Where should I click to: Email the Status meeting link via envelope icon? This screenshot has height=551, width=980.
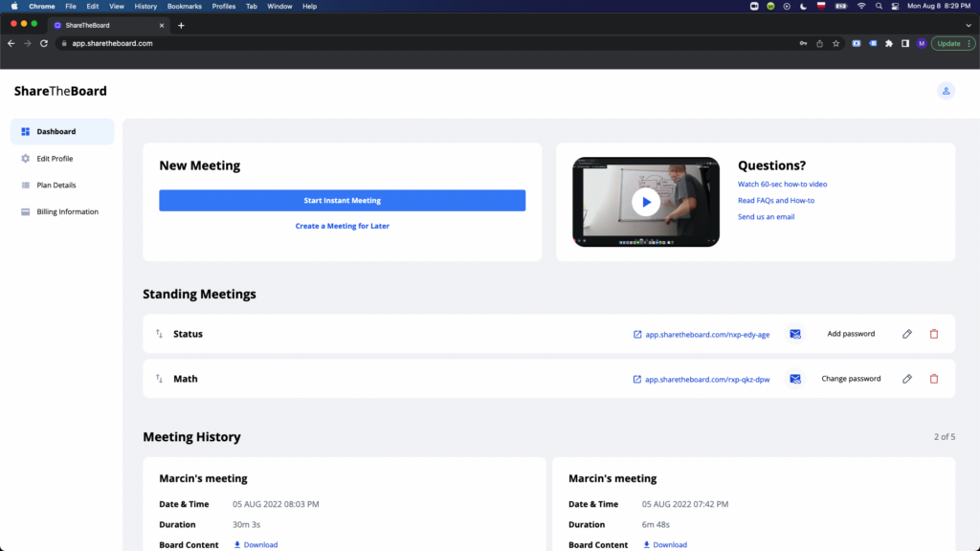[x=795, y=334]
